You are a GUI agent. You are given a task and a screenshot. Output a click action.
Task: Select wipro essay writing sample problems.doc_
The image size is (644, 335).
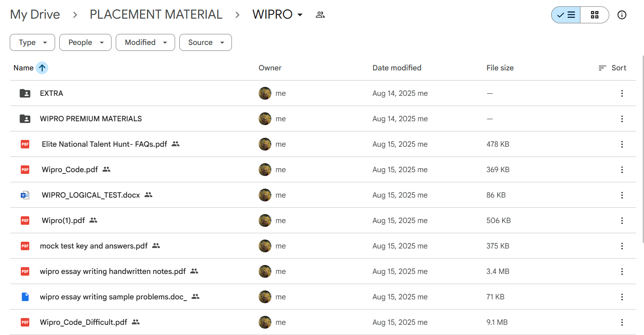click(113, 297)
